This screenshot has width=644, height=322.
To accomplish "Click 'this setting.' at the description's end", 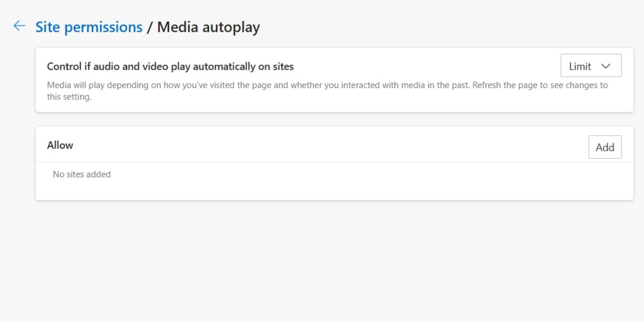I will 69,97.
